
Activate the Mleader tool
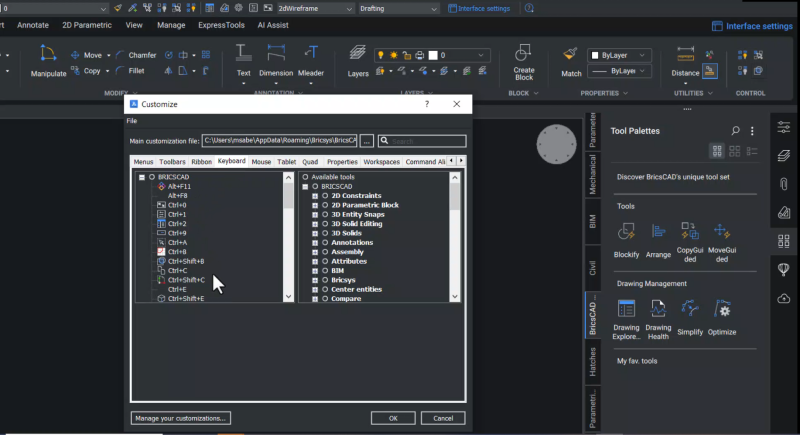[311, 62]
